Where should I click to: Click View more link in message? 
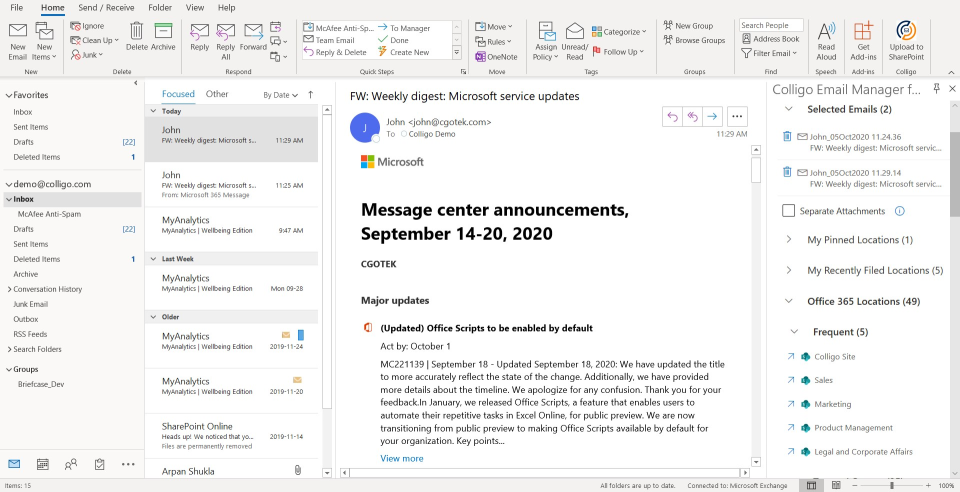(402, 458)
